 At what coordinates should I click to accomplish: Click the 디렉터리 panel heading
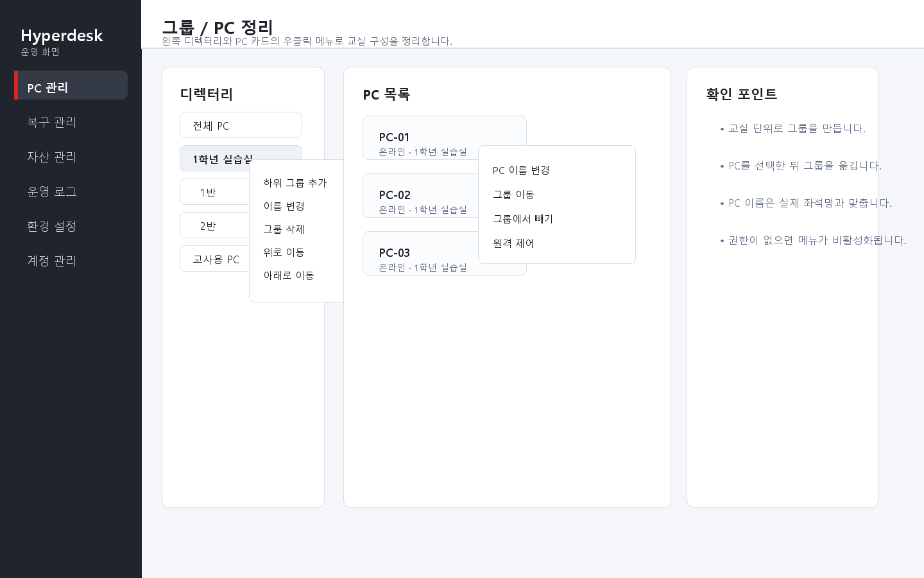[x=207, y=94]
